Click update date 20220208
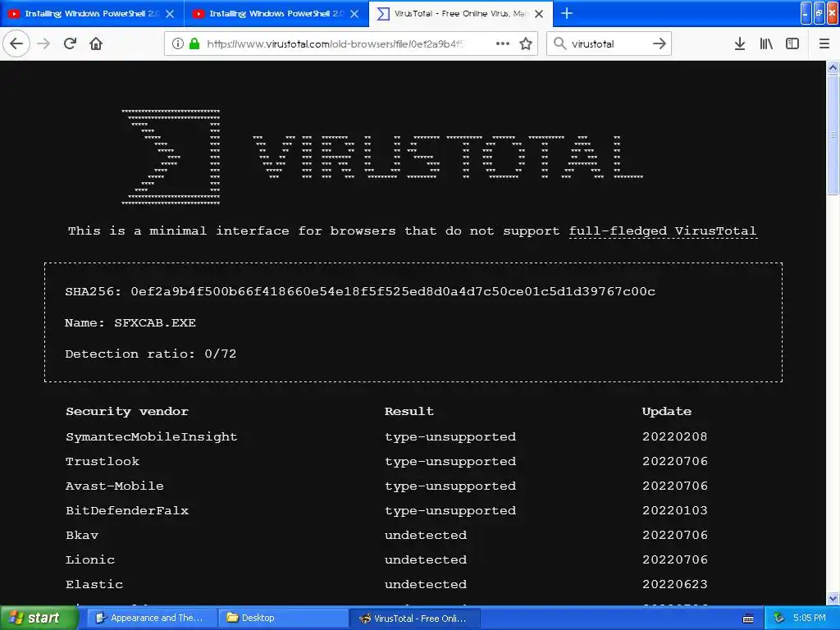 [675, 436]
